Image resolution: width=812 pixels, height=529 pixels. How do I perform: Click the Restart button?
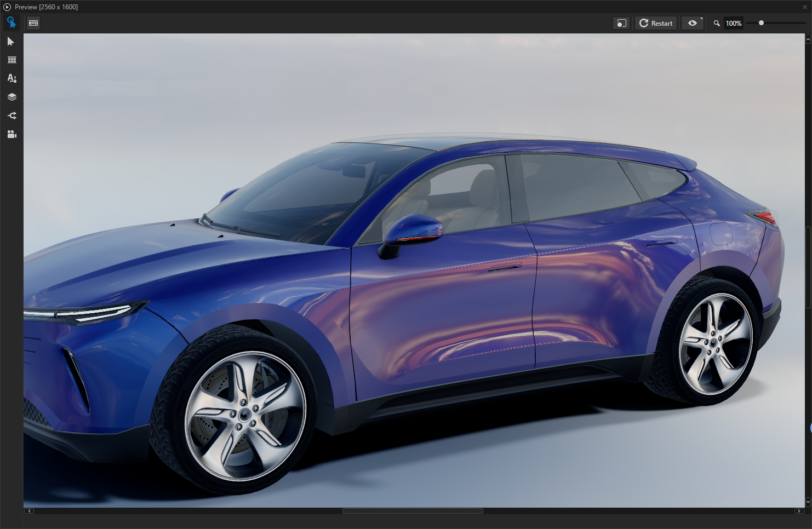pyautogui.click(x=656, y=23)
